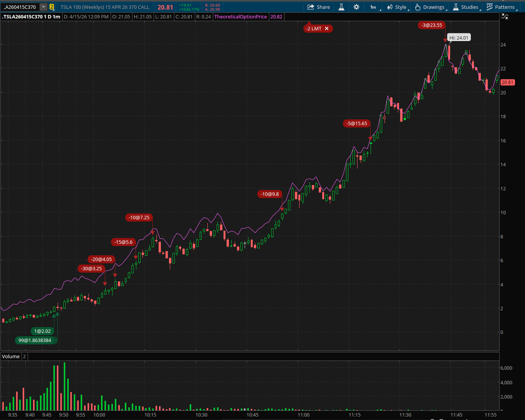Click the open value O: 21.05
This screenshot has width=525, height=420.
click(x=122, y=17)
